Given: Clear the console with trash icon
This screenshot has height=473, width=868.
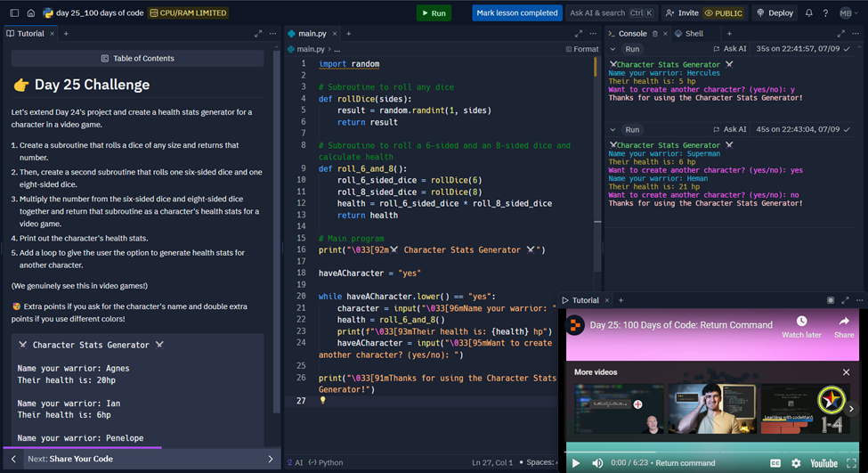Looking at the screenshot, I should point(655,34).
